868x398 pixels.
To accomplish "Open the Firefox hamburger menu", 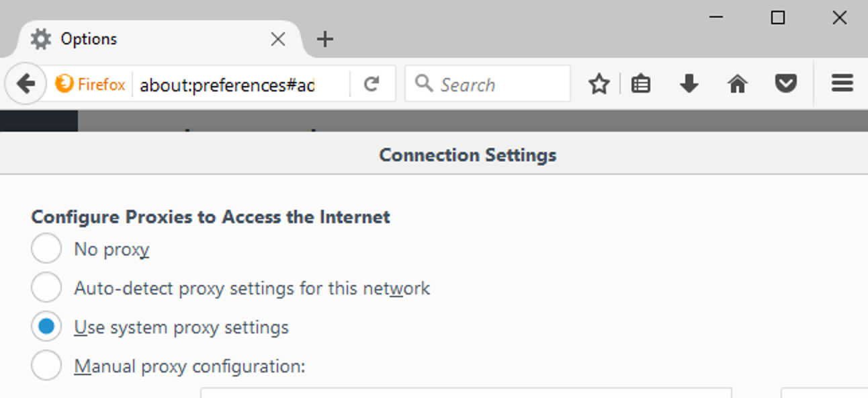I will (842, 83).
